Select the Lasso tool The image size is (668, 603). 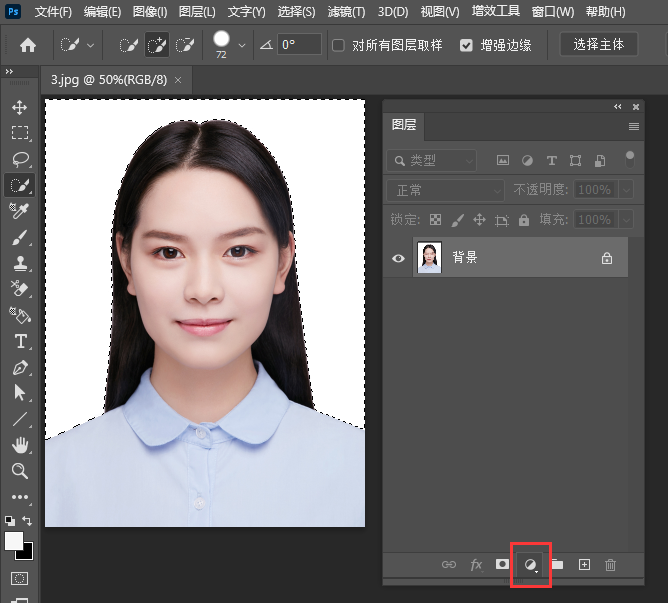(x=19, y=159)
